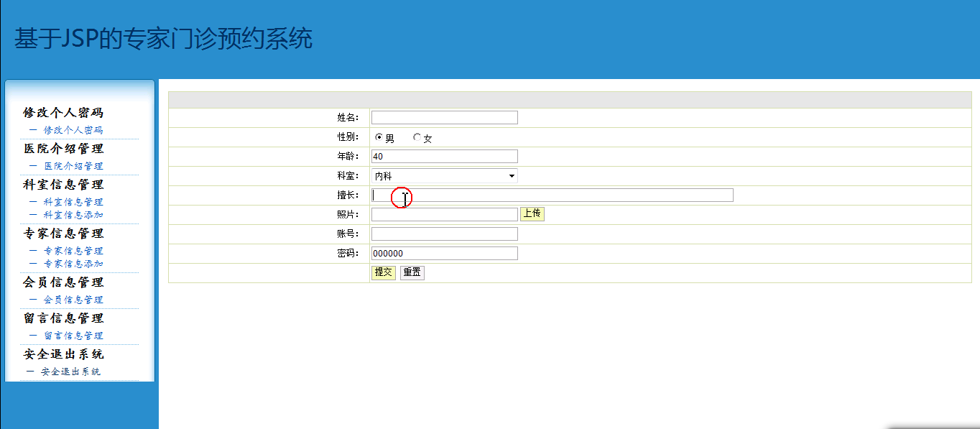980x429 pixels.
Task: Select the 留言信息管理 menu heading
Action: [x=63, y=318]
